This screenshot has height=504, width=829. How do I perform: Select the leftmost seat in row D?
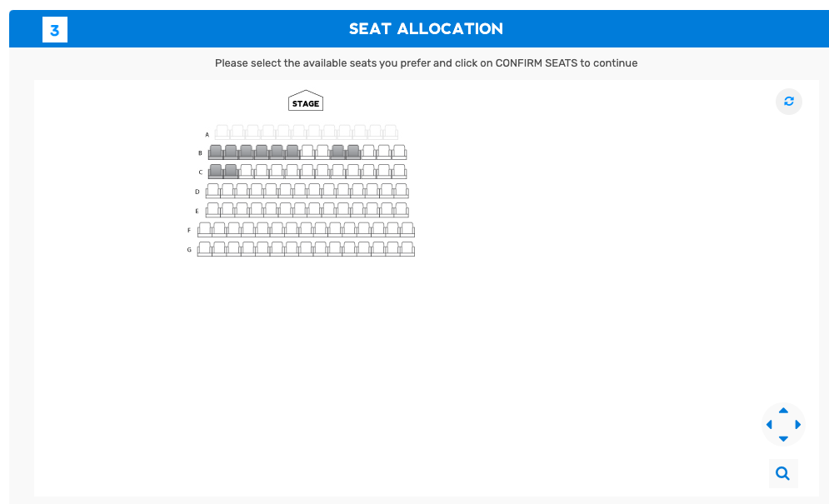click(212, 191)
